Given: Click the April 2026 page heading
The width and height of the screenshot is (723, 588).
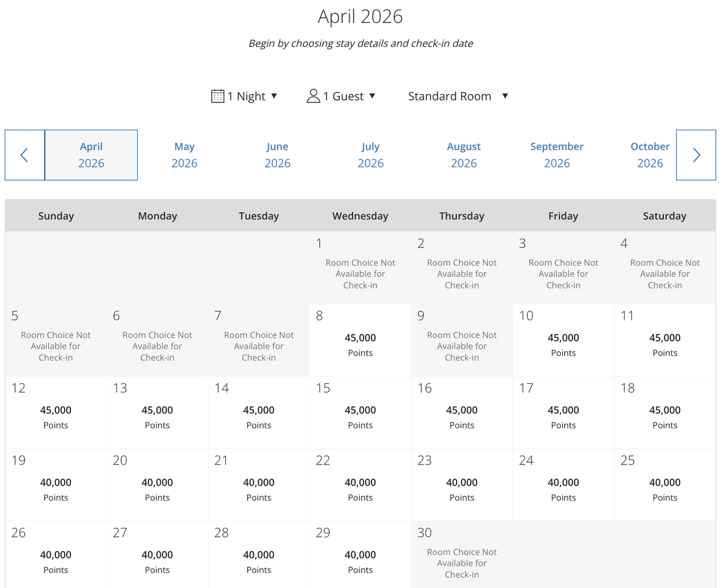Looking at the screenshot, I should click(x=360, y=16).
